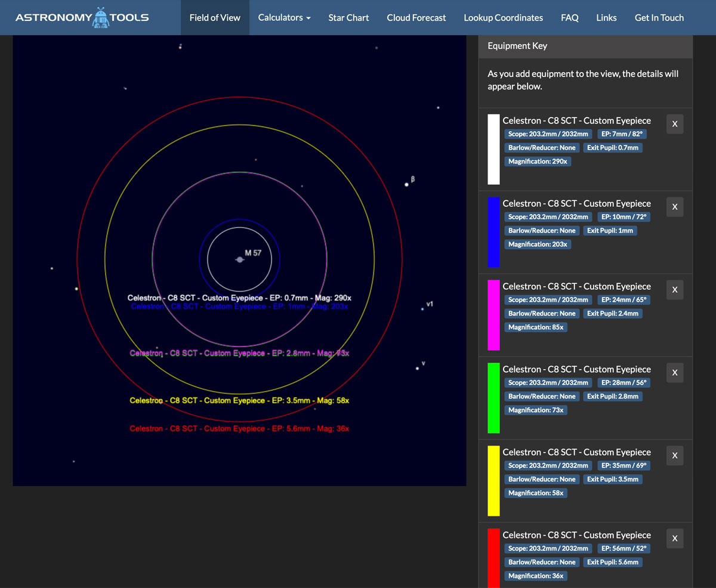Click the yellow color swatch in Equipment Key
Screen dimensions: 716x588
(493, 481)
